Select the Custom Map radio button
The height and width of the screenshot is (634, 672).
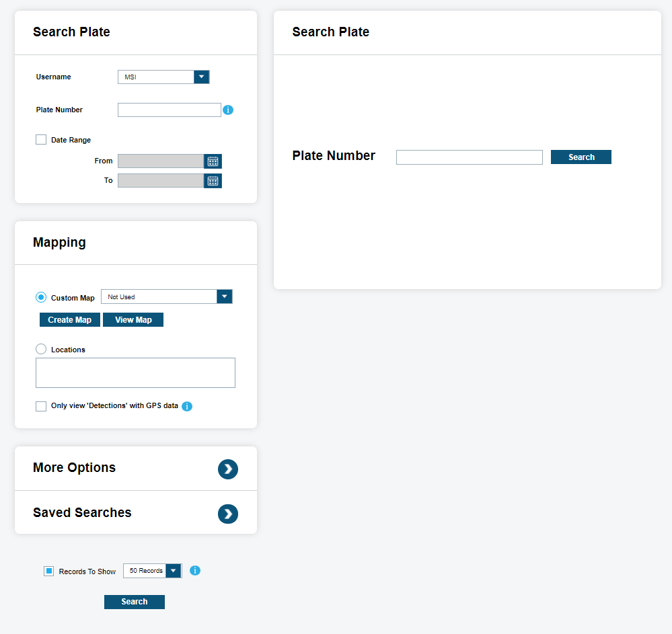(41, 297)
